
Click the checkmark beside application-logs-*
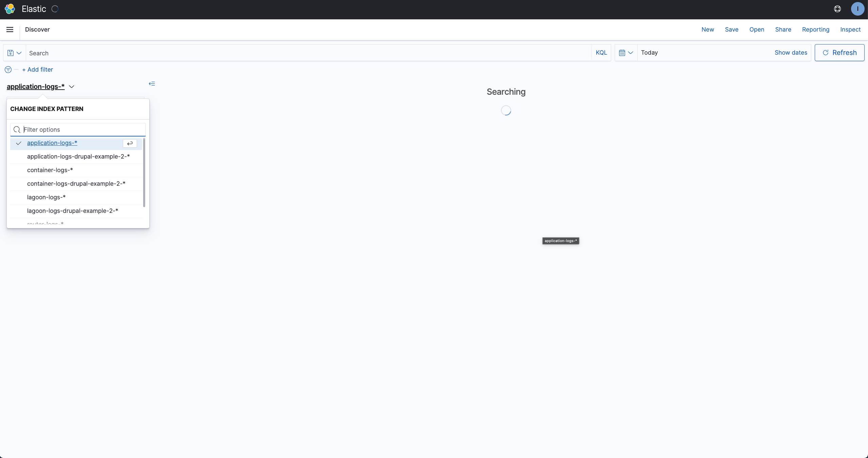[18, 143]
